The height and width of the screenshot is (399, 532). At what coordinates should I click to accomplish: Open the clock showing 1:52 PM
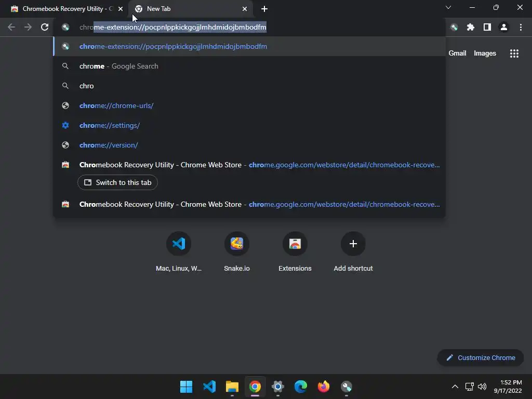[x=508, y=387]
